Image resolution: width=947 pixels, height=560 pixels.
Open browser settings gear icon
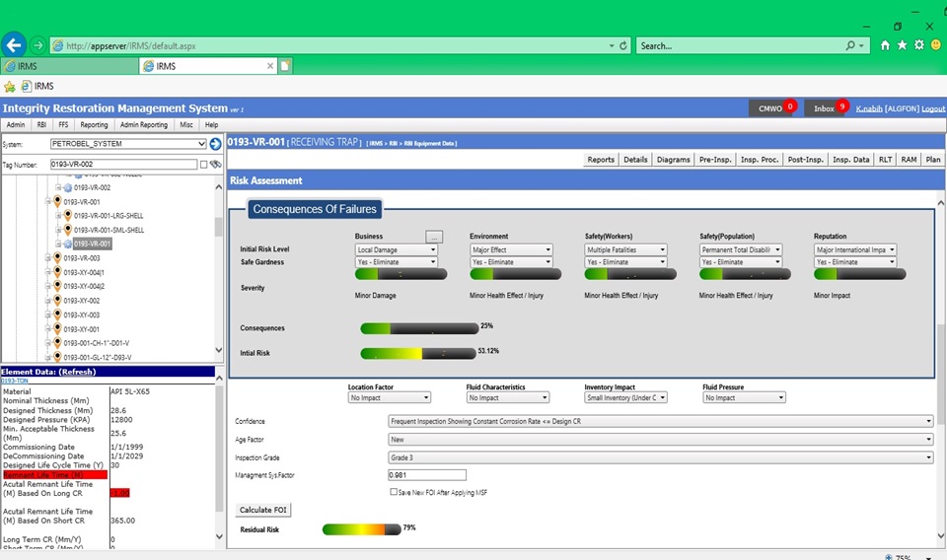point(918,45)
